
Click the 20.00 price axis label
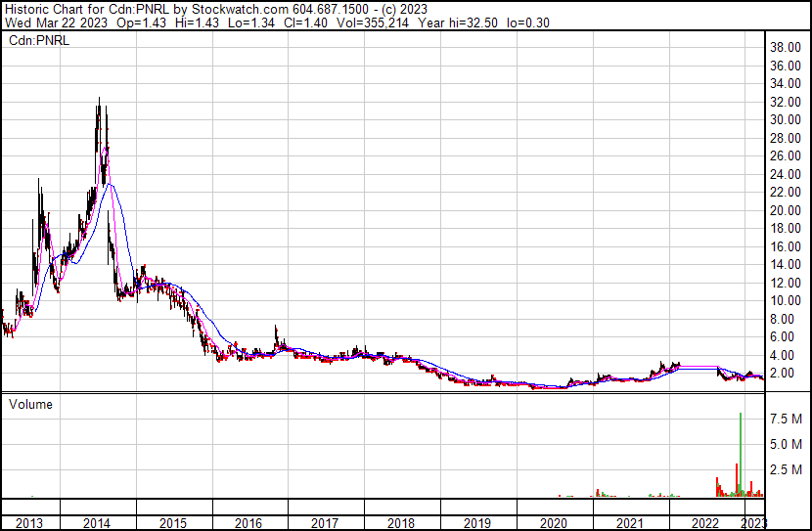(787, 210)
